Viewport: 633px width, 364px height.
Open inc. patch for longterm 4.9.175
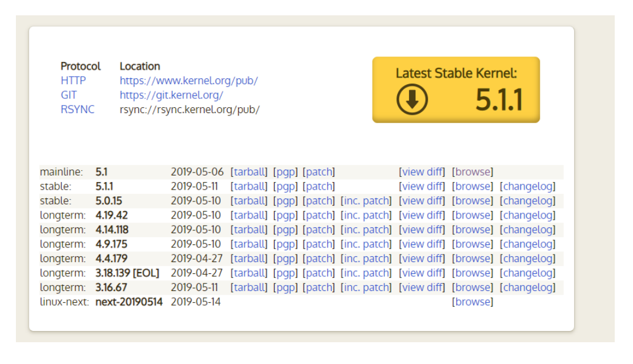(x=366, y=244)
